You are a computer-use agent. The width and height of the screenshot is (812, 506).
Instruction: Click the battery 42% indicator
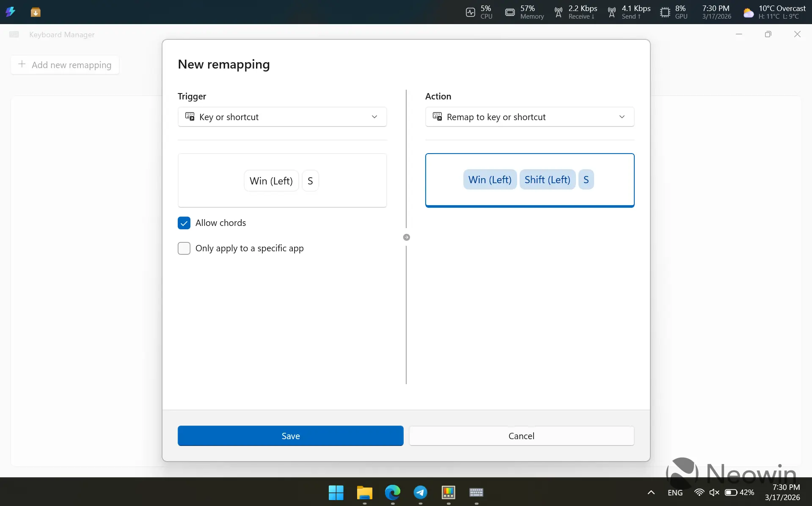pyautogui.click(x=739, y=492)
